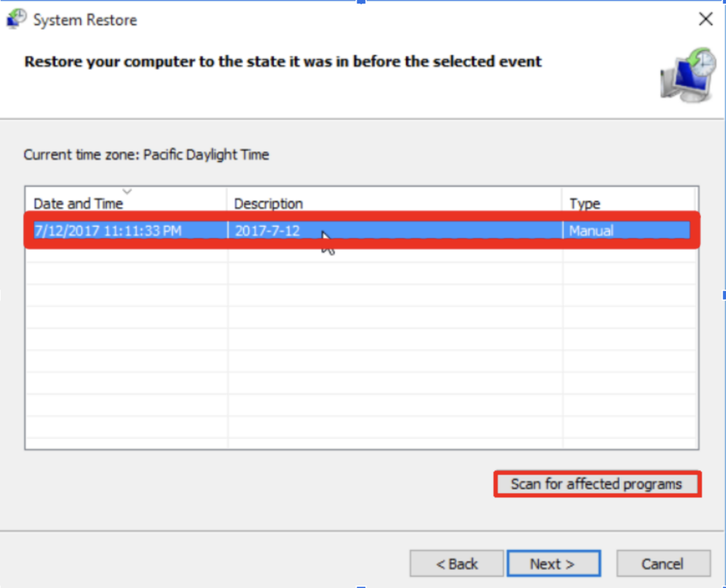726x588 pixels.
Task: Select the 7/12/2017 restore point row
Action: [x=354, y=230]
